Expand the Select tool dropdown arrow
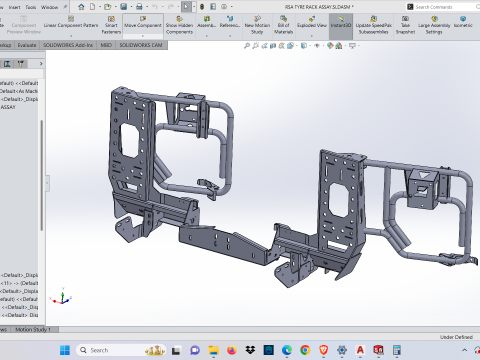The height and width of the screenshot is (360, 480). pyautogui.click(x=194, y=7)
